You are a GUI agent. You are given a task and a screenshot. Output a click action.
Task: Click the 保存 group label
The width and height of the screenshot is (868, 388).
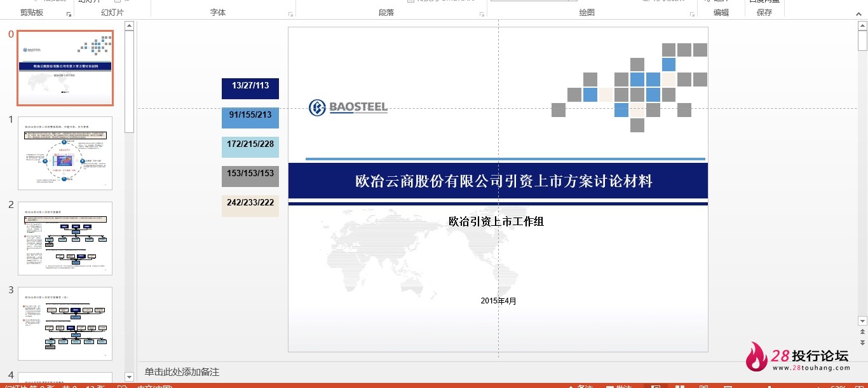(x=764, y=13)
